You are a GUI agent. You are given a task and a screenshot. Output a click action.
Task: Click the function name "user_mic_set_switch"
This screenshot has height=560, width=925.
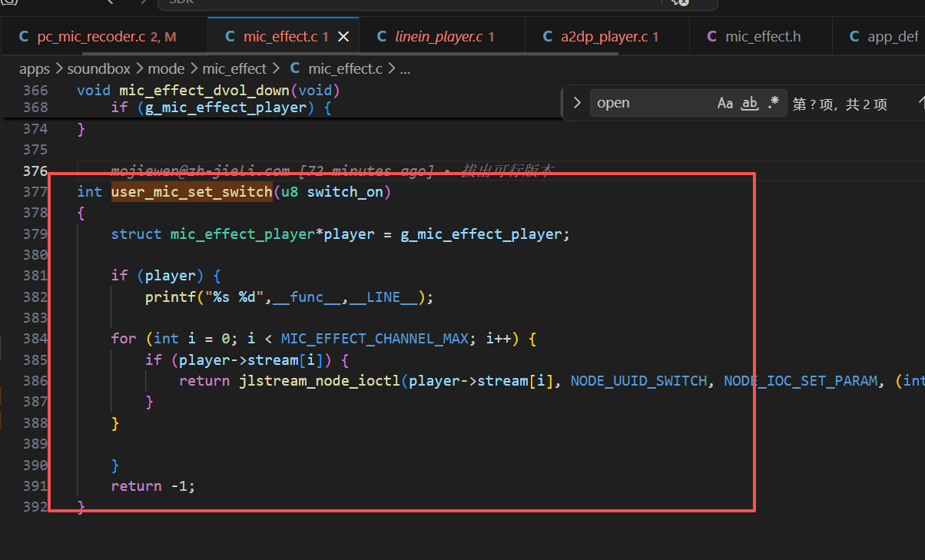[191, 192]
